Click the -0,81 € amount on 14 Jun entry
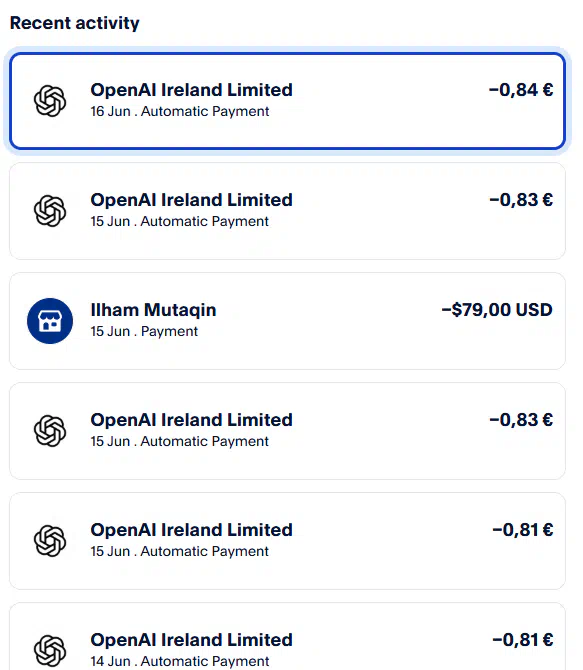Screen dimensions: 583x670 523,640
